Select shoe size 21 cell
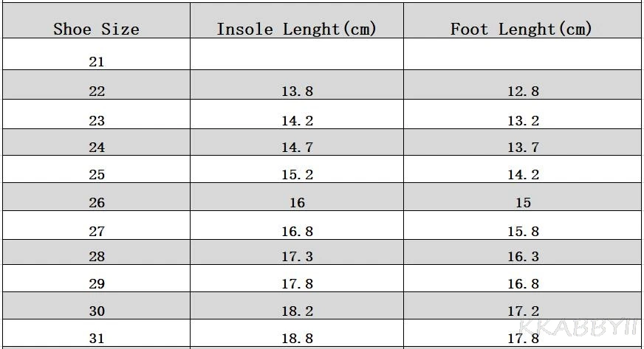Viewport: 644px width, 349px height. pyautogui.click(x=97, y=62)
